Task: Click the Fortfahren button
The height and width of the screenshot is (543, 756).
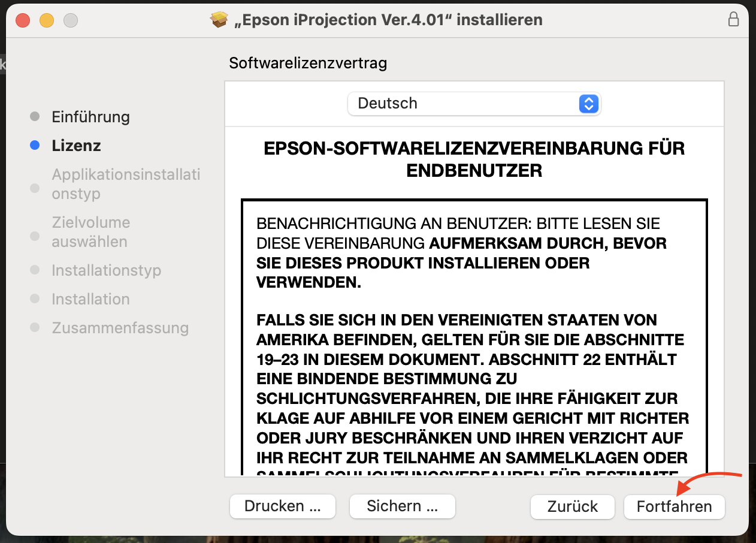Action: coord(674,506)
